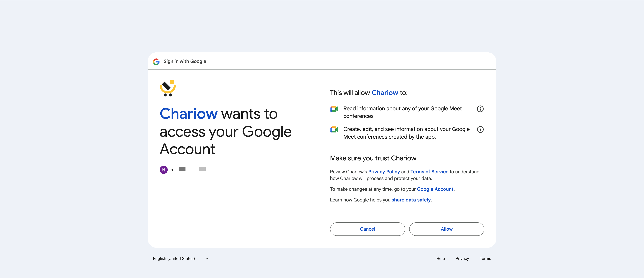
Task: Open the Help footer link
Action: (440, 259)
